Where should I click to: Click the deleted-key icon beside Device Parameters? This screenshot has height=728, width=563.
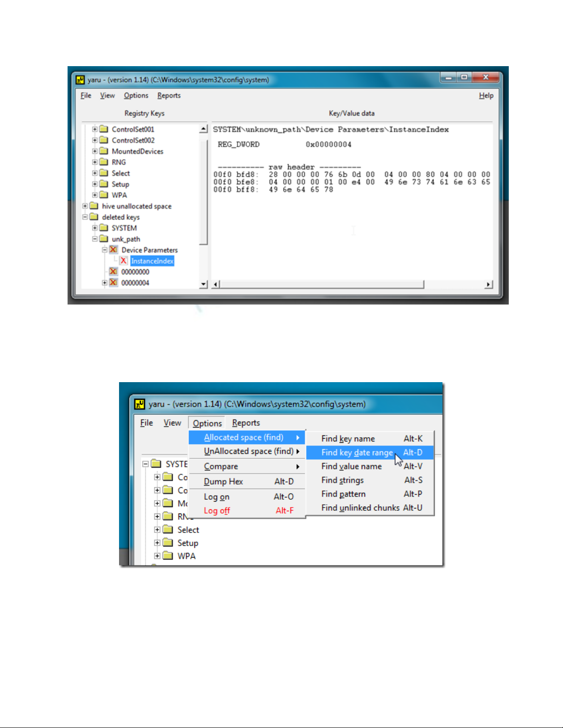click(114, 250)
